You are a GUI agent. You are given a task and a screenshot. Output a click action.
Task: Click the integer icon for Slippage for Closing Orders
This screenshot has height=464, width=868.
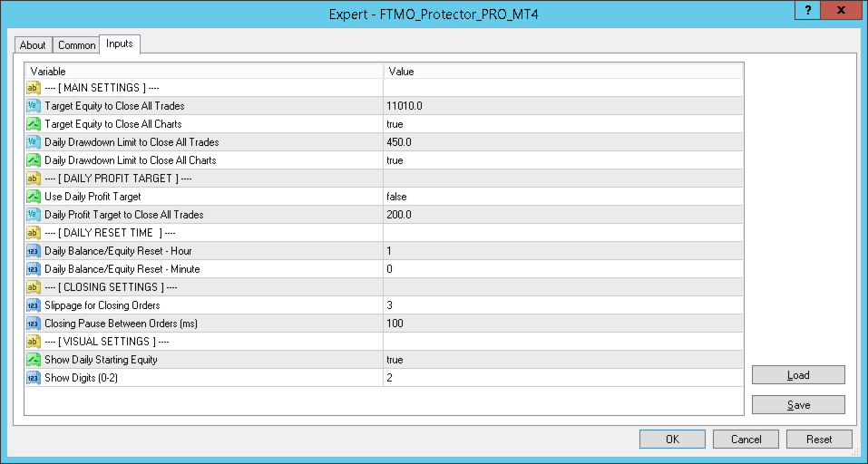coord(34,305)
